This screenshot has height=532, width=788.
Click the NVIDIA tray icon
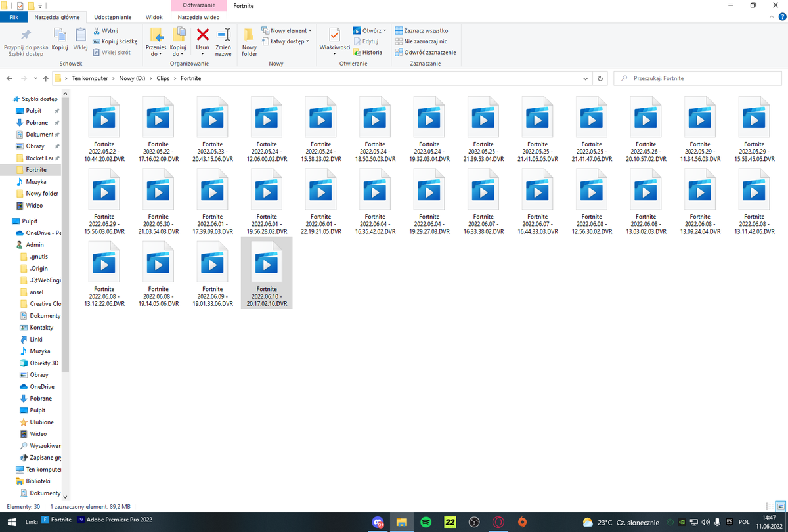point(683,522)
